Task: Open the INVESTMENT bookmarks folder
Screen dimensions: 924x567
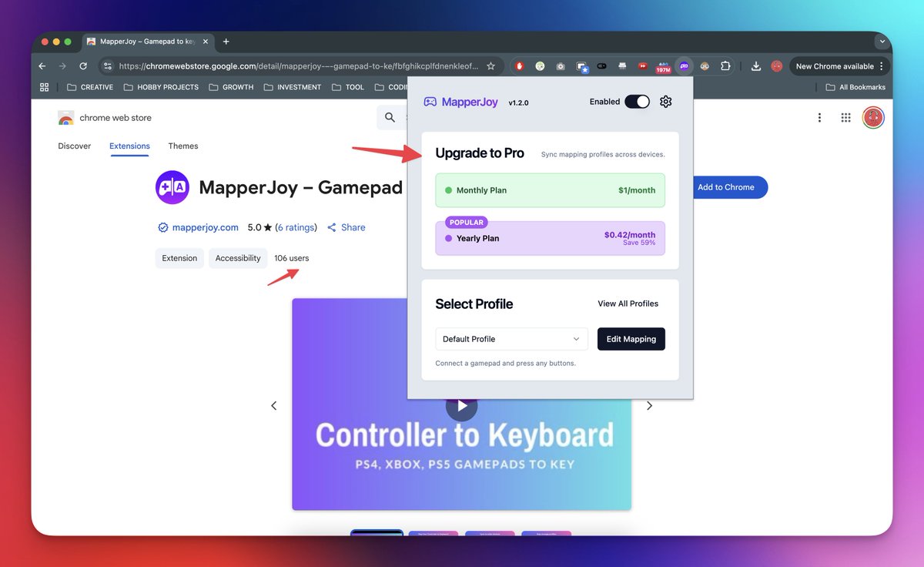Action: click(292, 87)
